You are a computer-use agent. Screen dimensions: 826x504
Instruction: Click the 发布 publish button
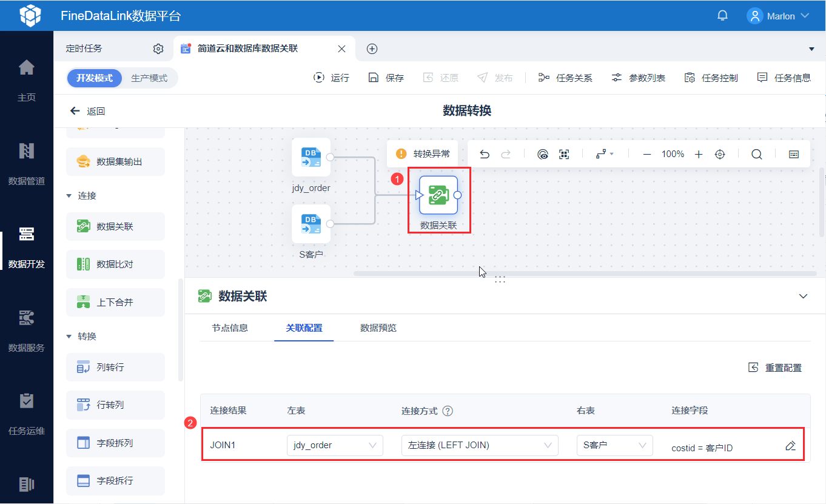[x=495, y=78]
